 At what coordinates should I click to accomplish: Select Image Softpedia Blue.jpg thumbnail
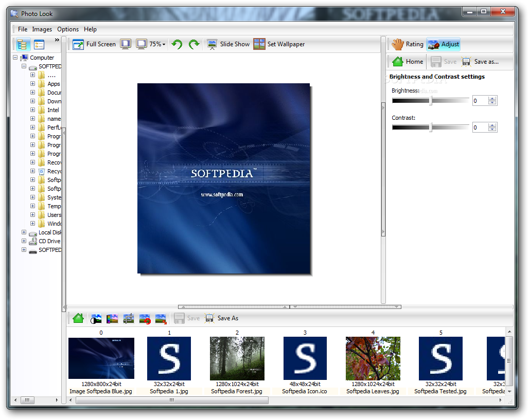pos(101,358)
